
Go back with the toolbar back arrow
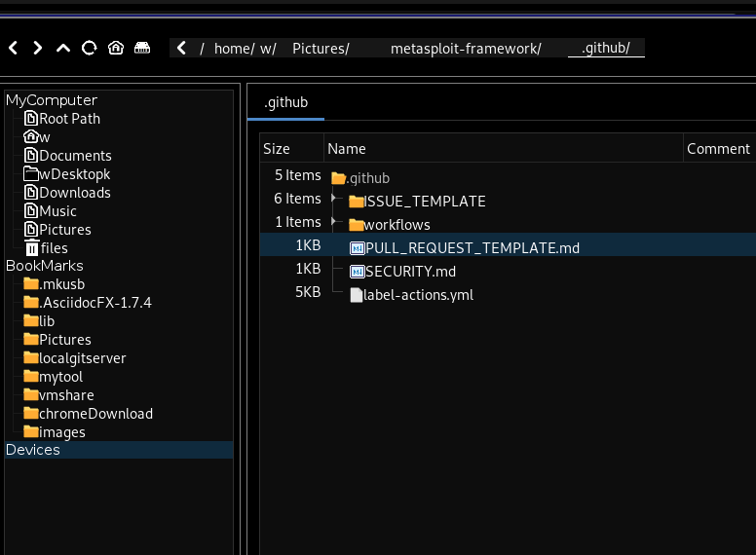[14, 48]
